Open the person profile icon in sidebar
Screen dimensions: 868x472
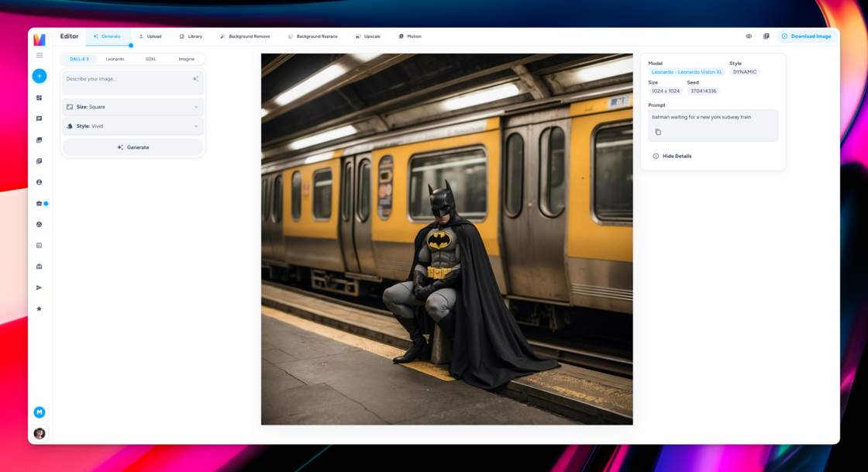click(40, 182)
